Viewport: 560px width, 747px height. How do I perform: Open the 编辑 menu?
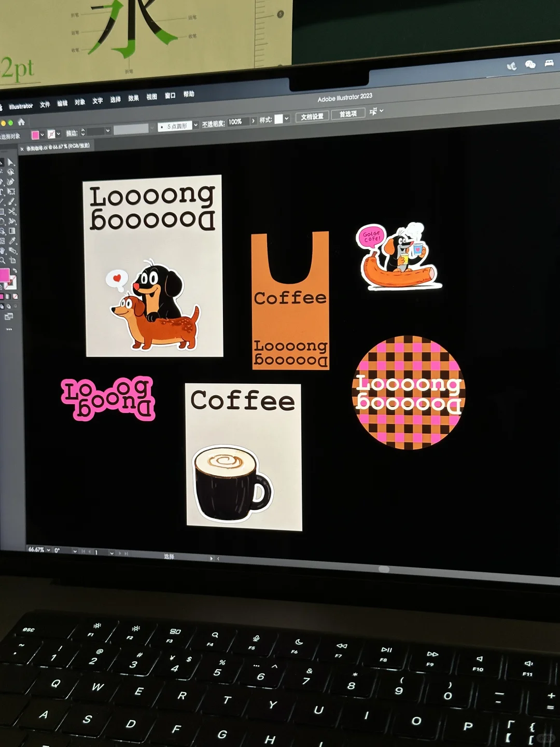tap(62, 103)
